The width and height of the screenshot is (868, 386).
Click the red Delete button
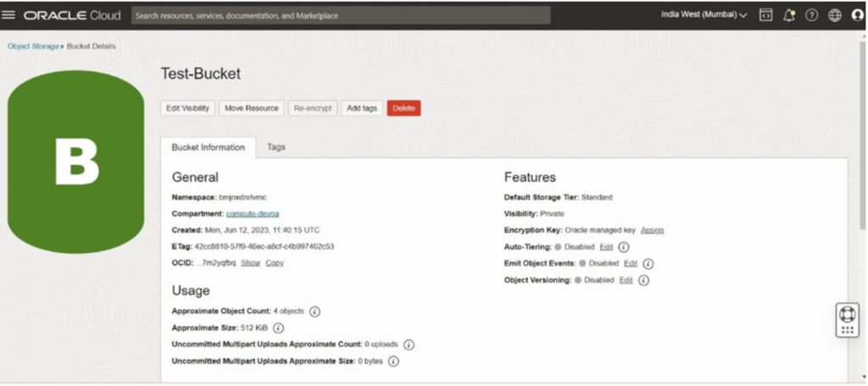tap(403, 109)
